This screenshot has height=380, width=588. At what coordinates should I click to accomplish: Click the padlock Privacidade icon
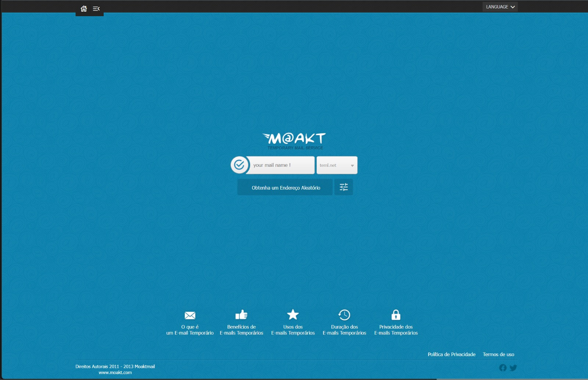coord(396,315)
